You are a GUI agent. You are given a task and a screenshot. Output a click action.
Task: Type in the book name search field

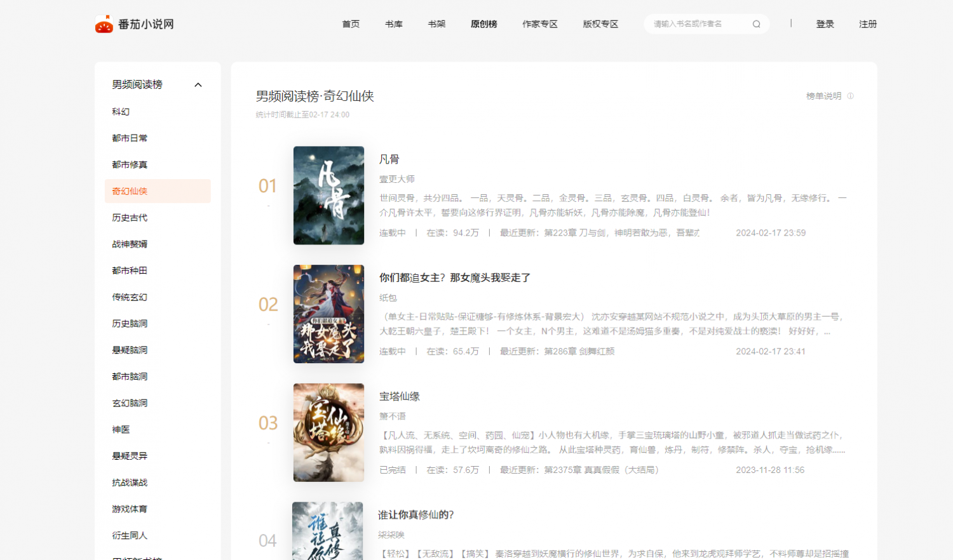[699, 24]
